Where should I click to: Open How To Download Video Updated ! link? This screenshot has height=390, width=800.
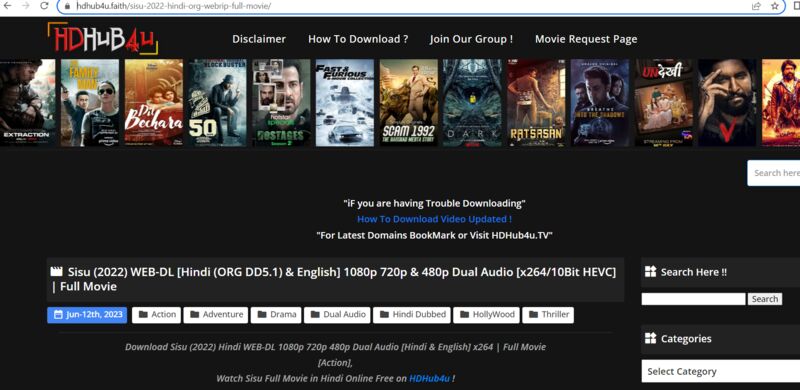pos(434,219)
